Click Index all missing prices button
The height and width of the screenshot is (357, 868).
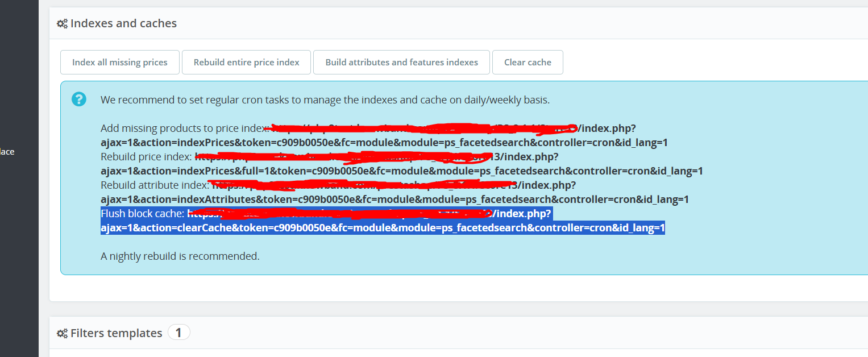tap(120, 63)
